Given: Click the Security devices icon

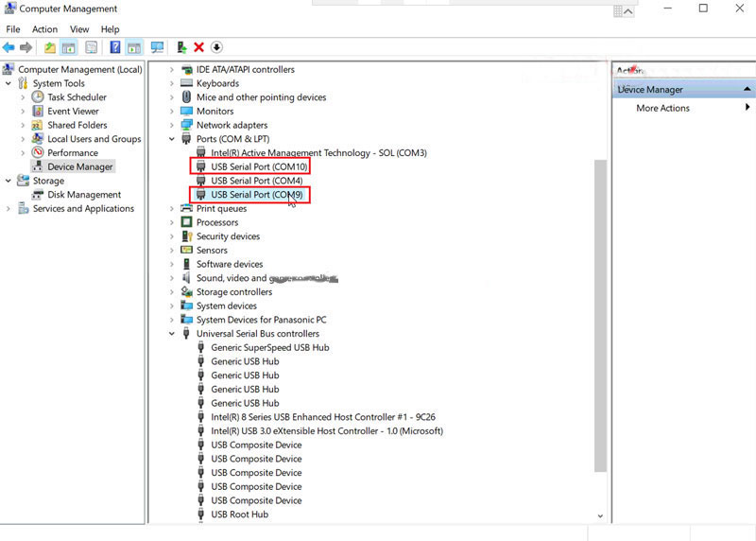Looking at the screenshot, I should tap(187, 236).
